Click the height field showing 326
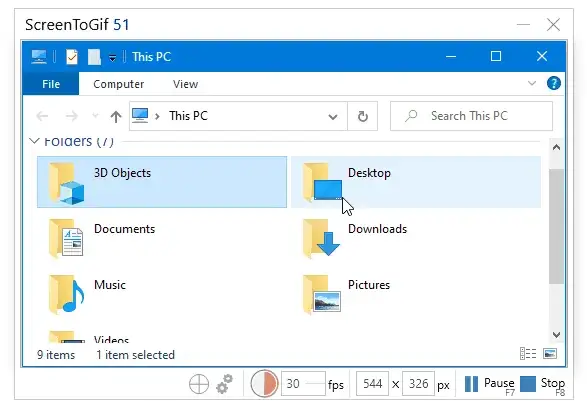The width and height of the screenshot is (587, 401). tap(419, 383)
